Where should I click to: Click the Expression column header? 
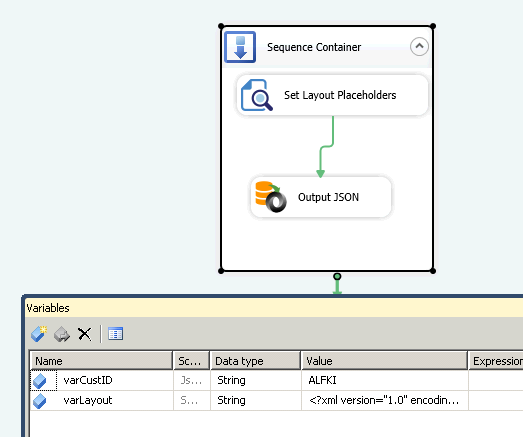tap(496, 361)
